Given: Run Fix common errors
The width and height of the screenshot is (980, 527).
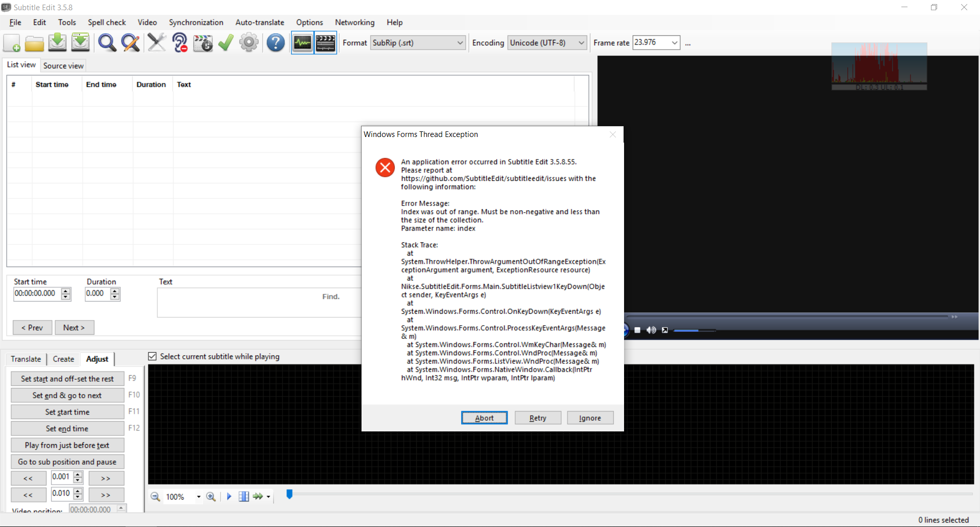Looking at the screenshot, I should pos(157,42).
